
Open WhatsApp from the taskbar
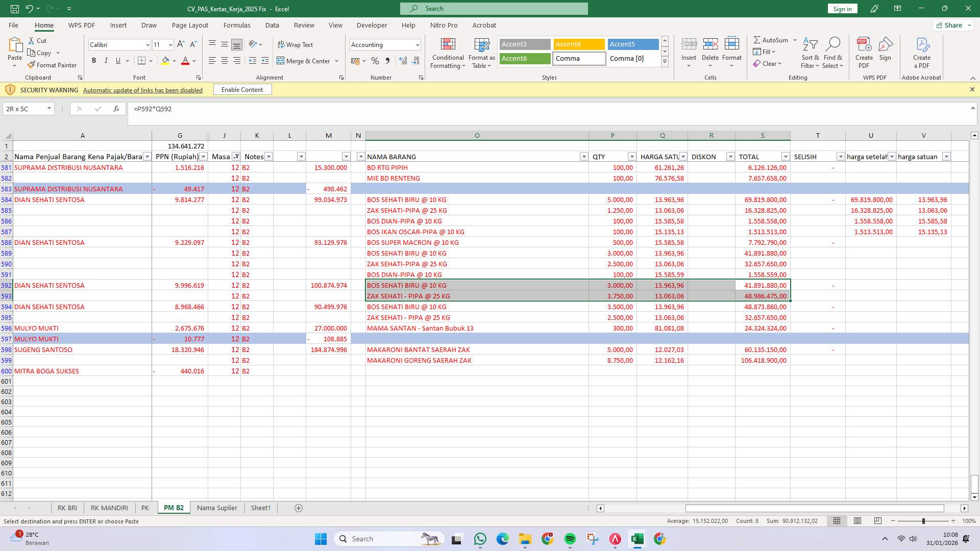point(480,539)
